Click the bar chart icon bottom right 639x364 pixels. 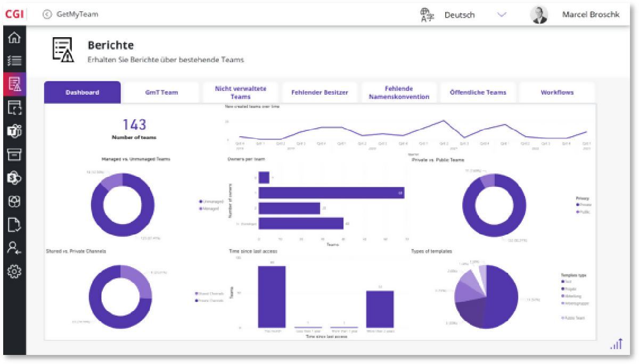[x=616, y=344]
